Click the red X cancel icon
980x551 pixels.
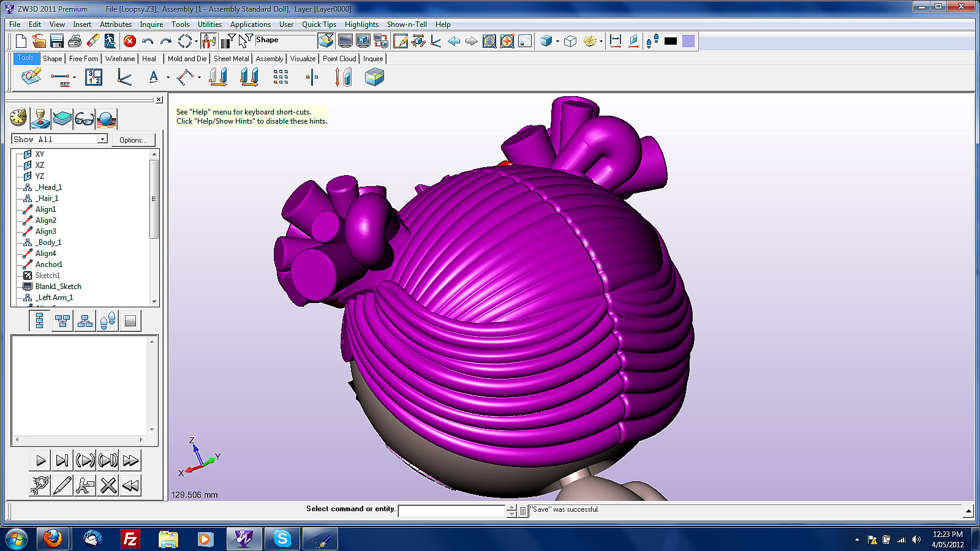coord(129,41)
